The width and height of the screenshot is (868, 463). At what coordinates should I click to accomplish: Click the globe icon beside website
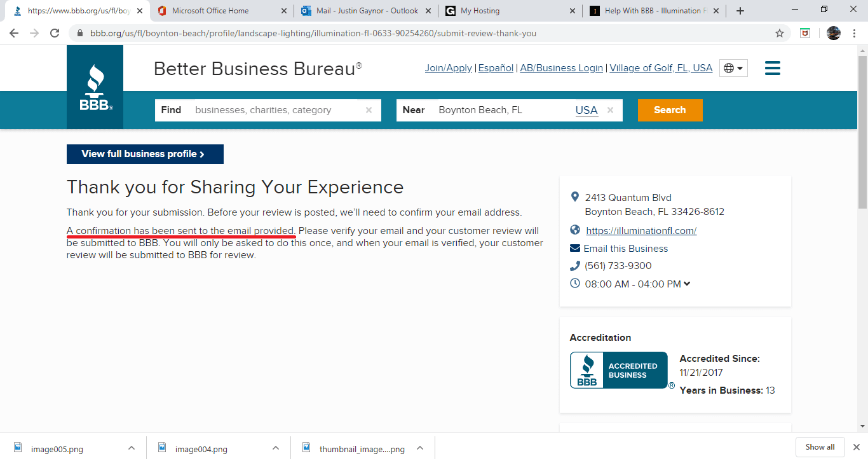click(x=575, y=230)
